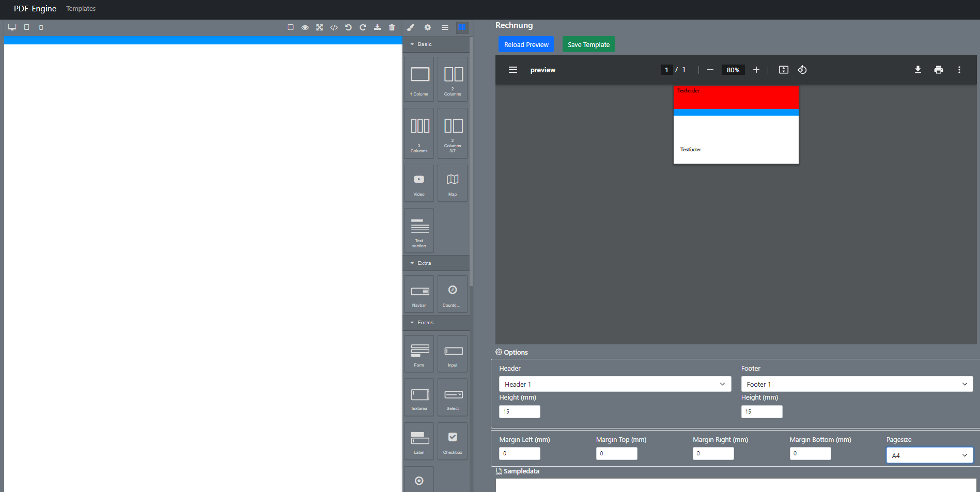Click the Save Template button

coord(588,44)
